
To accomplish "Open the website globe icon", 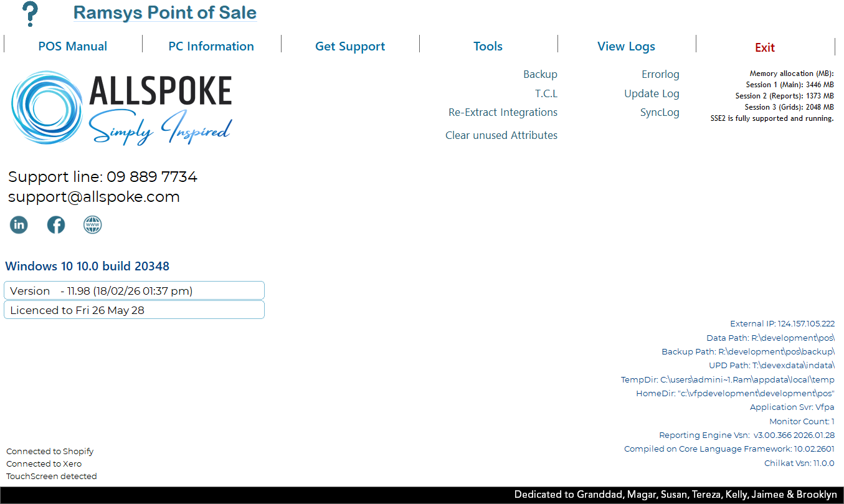I will pyautogui.click(x=93, y=225).
